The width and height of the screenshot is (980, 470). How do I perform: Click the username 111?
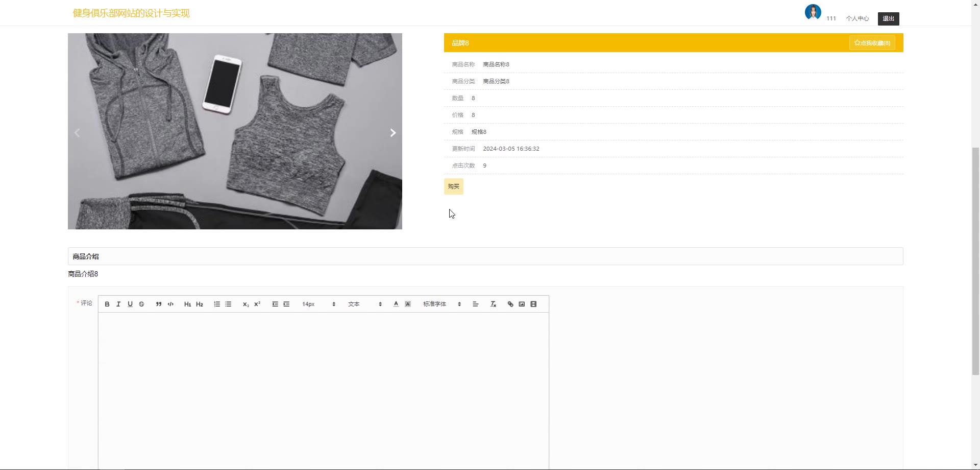[x=831, y=18]
